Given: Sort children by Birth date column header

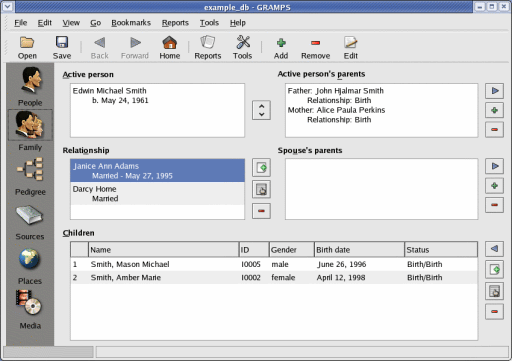Looking at the screenshot, I should 359,250.
